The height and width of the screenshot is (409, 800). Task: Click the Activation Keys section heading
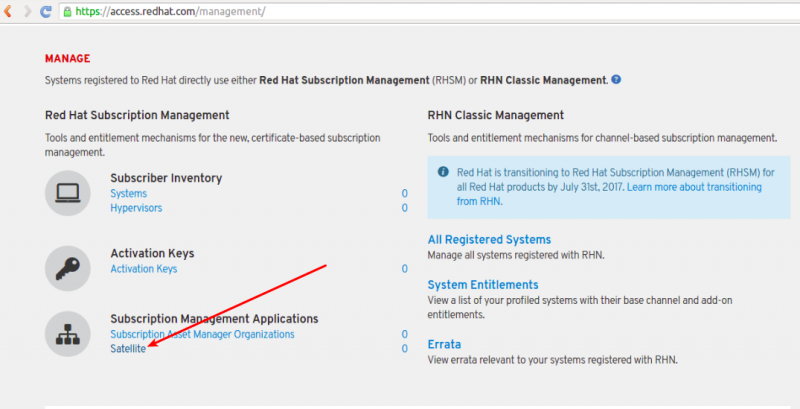pyautogui.click(x=153, y=253)
